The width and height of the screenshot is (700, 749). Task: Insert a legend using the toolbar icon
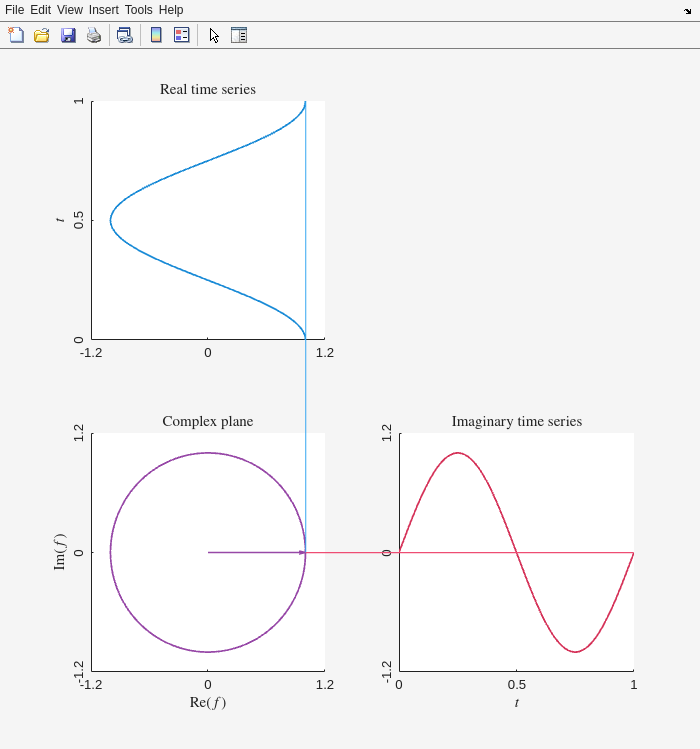181,35
